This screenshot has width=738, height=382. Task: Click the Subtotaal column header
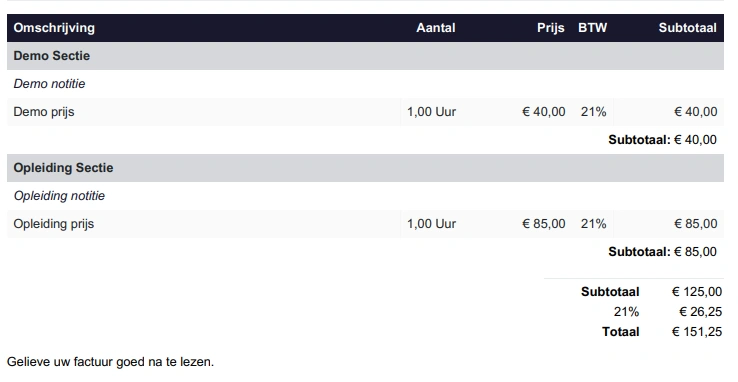point(687,28)
